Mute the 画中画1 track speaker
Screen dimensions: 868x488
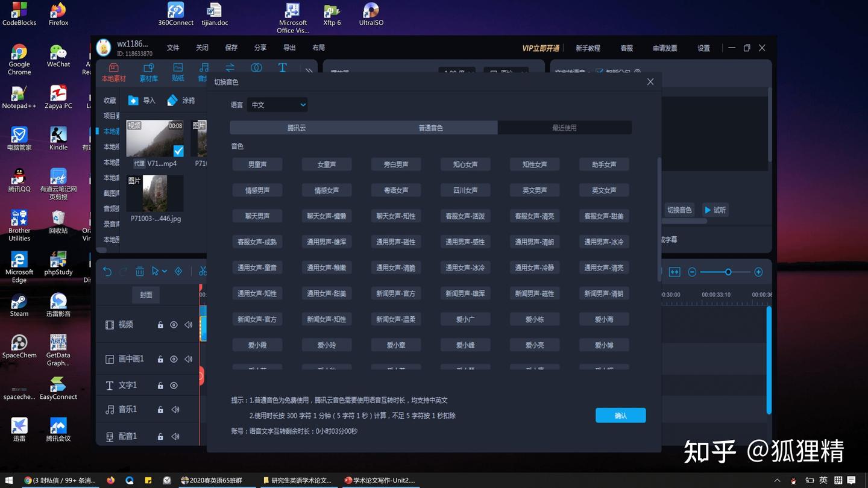point(189,359)
